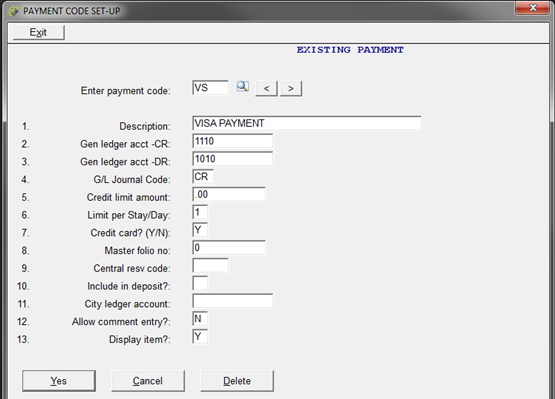Select Gen ledger acct -DR field

coord(233,159)
